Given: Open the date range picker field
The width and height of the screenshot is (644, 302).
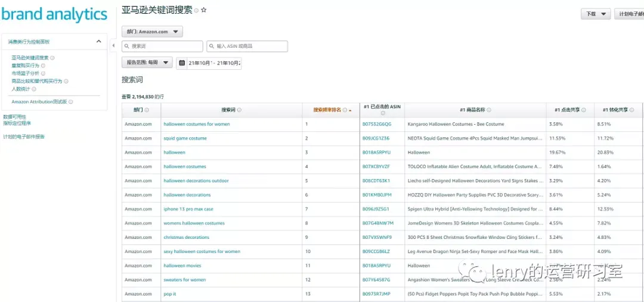Looking at the screenshot, I should [209, 63].
